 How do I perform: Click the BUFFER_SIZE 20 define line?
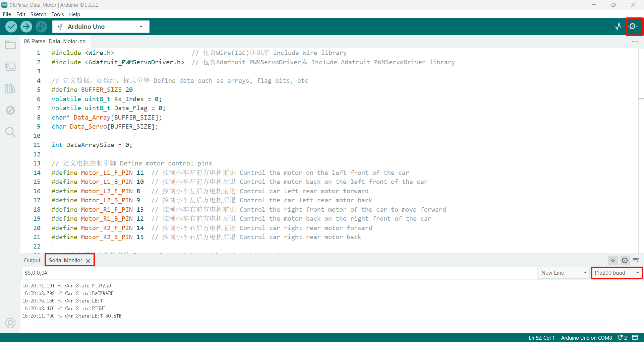pyautogui.click(x=92, y=89)
